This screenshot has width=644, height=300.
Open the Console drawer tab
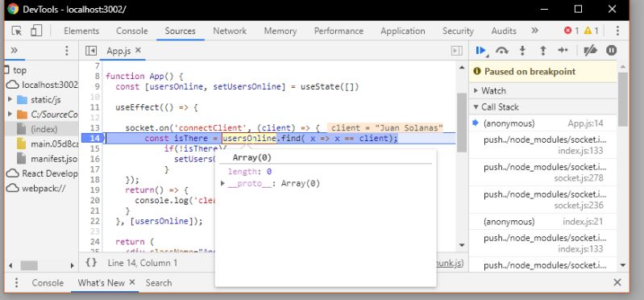(x=48, y=283)
